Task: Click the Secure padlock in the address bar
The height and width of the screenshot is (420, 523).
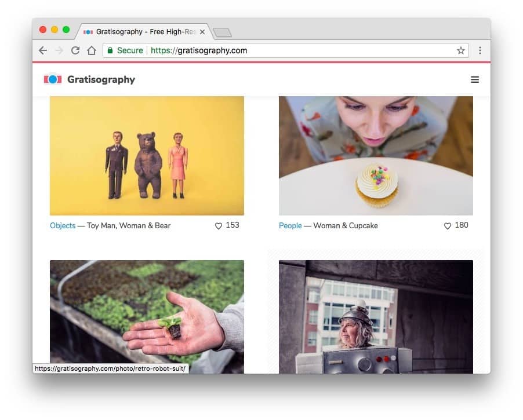Action: [111, 50]
